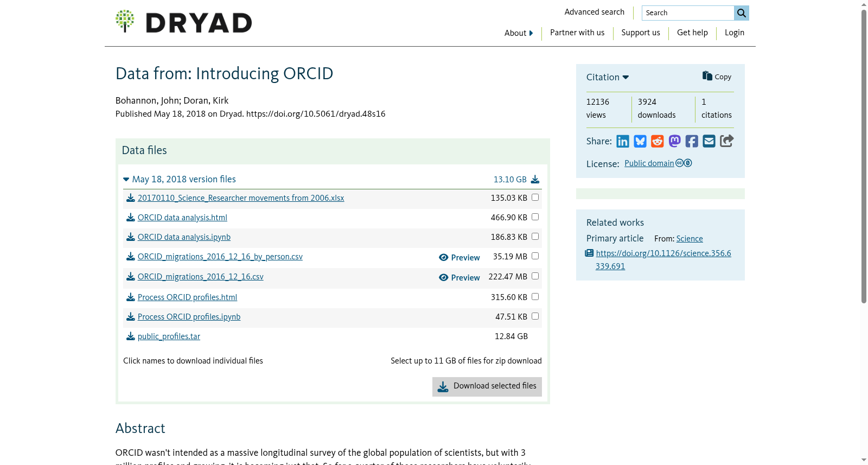
Task: Download ORCID_migrations_2016_12_16_by_person.csv
Action: 220,257
